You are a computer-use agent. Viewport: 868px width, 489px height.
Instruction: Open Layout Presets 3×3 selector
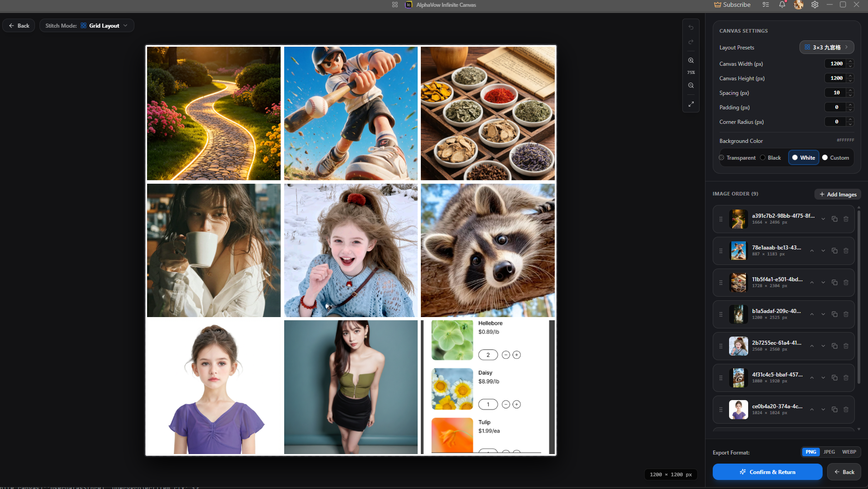point(827,47)
